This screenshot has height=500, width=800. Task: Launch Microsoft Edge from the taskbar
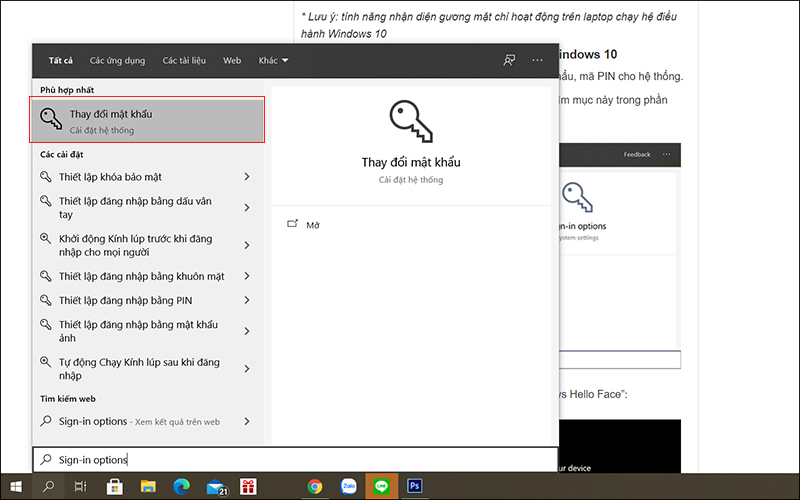(x=181, y=486)
